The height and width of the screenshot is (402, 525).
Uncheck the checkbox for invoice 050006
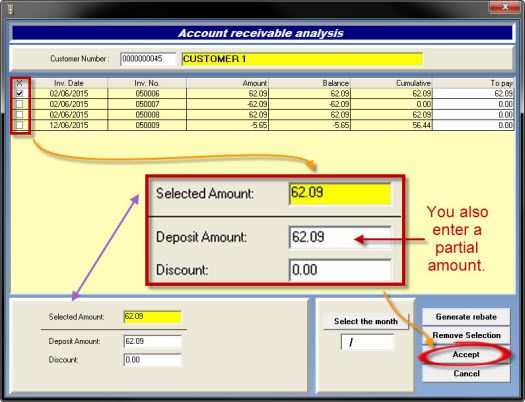click(x=19, y=93)
